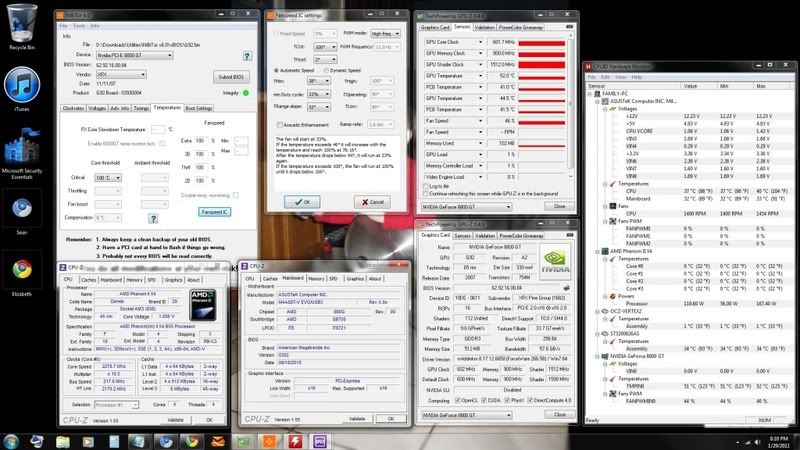Click Close in the GPU-Z Sensors window

(x=559, y=206)
